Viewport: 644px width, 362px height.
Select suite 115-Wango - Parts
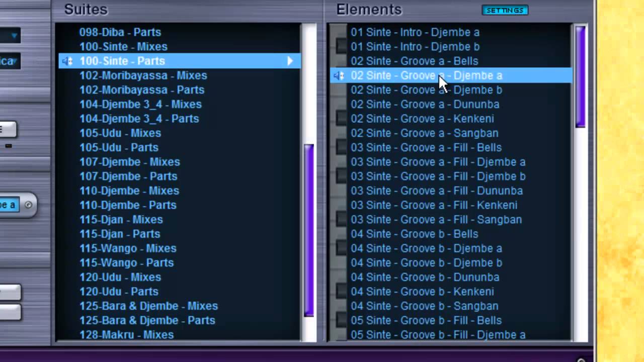(x=127, y=263)
